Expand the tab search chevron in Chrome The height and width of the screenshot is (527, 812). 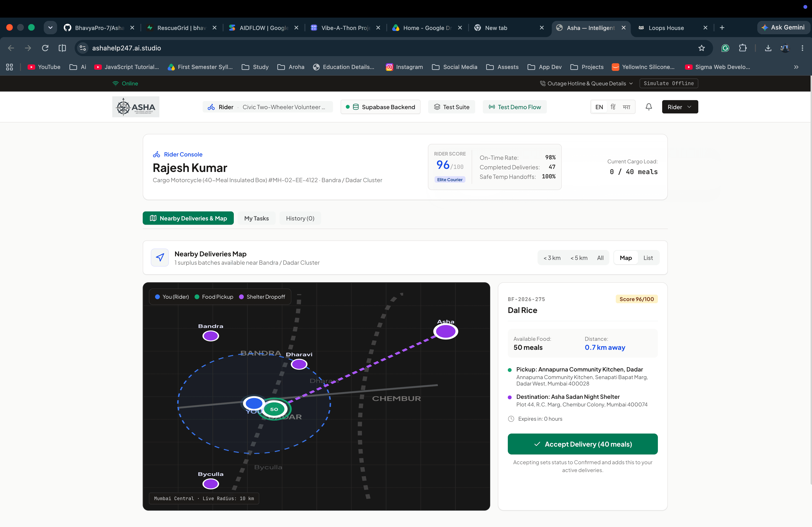50,28
